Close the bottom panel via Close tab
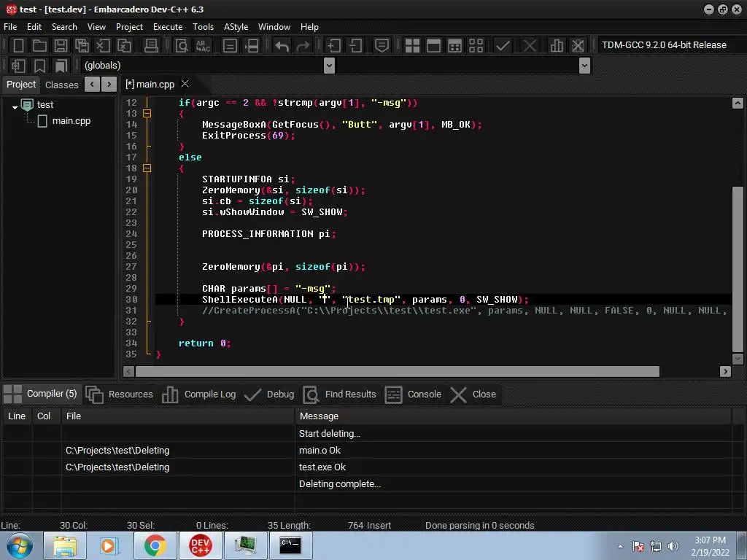The width and height of the screenshot is (747, 560). [473, 394]
